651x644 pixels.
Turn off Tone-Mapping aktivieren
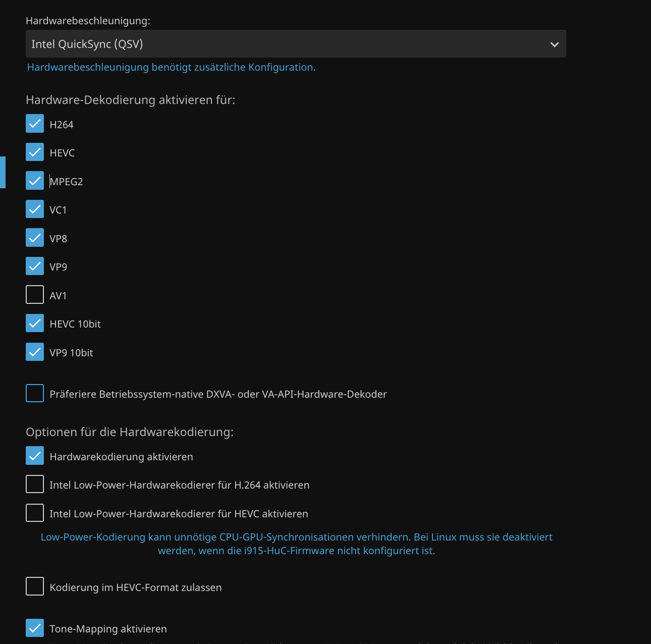(x=35, y=628)
